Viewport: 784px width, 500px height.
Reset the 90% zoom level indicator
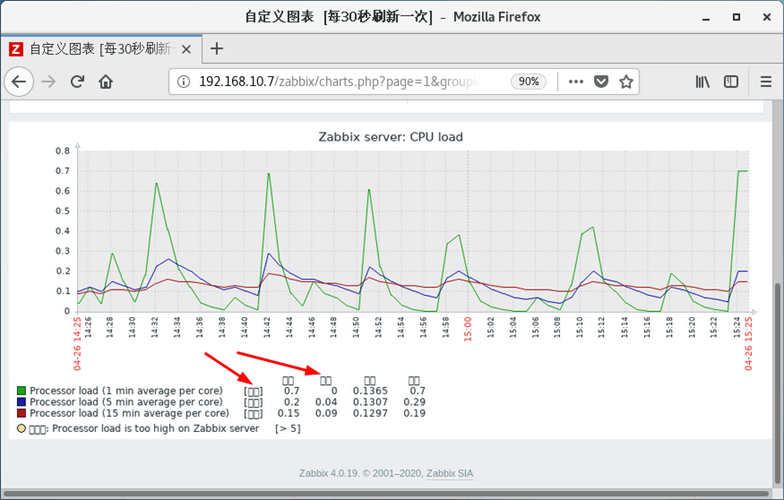pos(528,82)
